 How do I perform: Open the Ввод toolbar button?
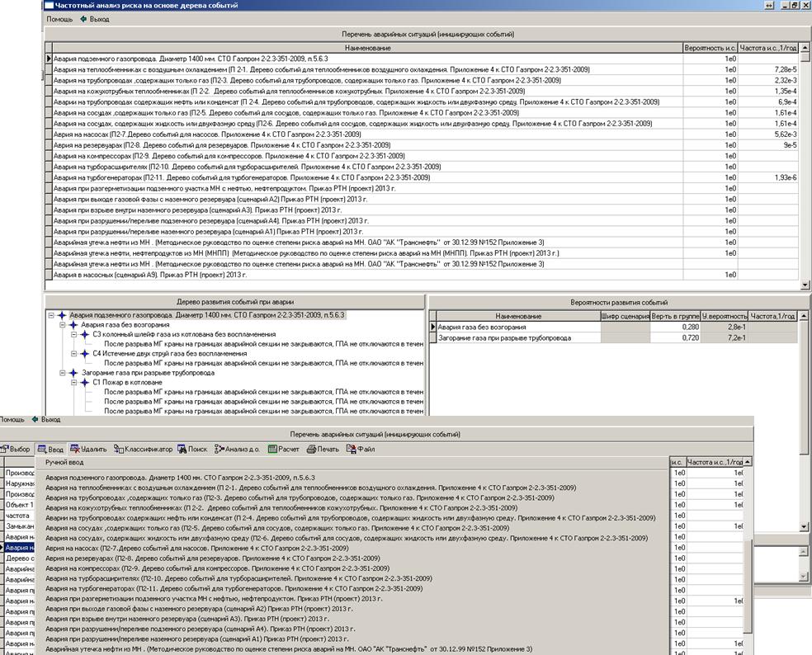pyautogui.click(x=51, y=450)
